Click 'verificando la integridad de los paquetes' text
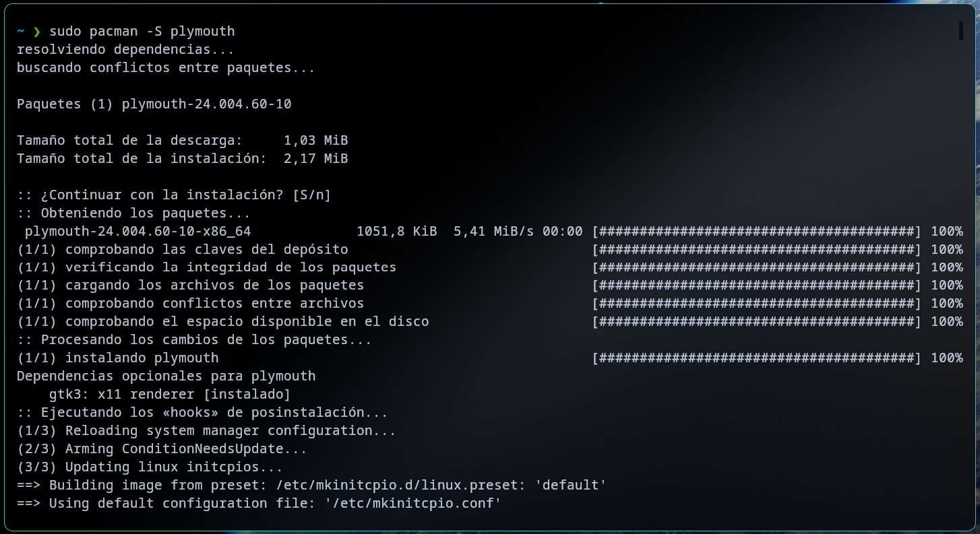Image resolution: width=980 pixels, height=534 pixels. click(x=231, y=267)
